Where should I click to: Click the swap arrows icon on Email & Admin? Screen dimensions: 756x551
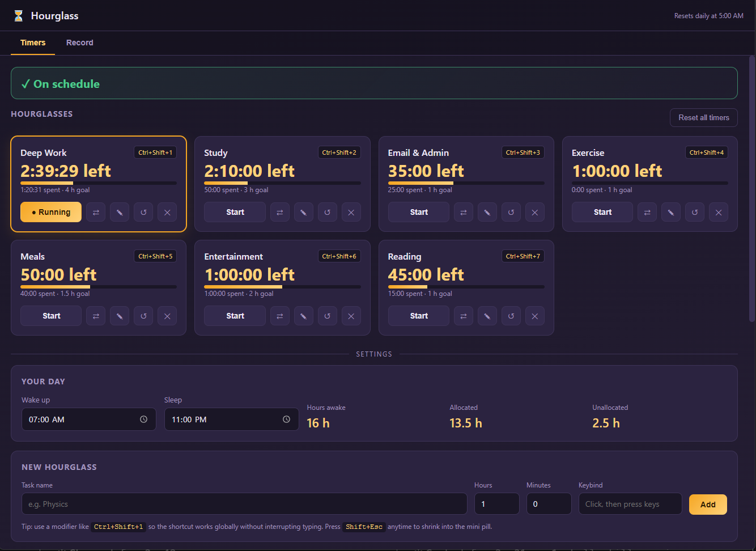(x=463, y=213)
